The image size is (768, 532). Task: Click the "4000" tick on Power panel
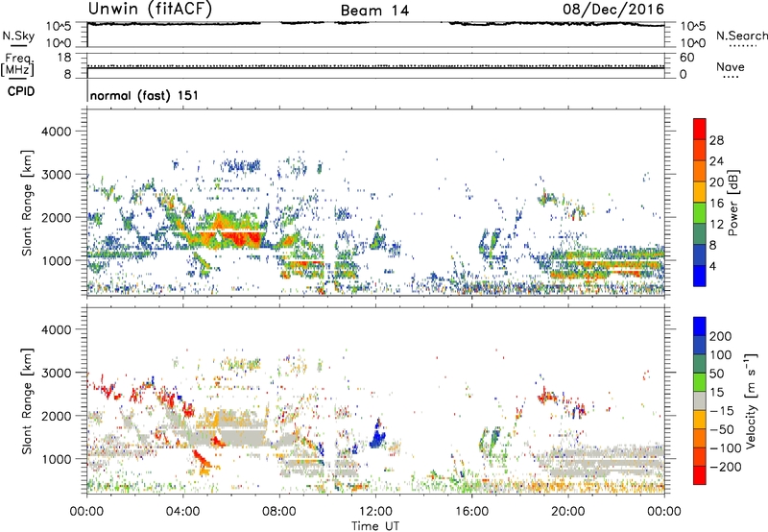(x=56, y=132)
